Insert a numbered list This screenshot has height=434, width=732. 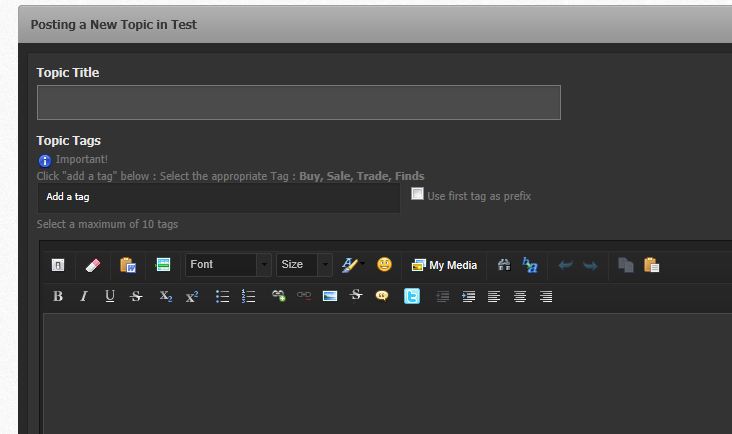pyautogui.click(x=249, y=296)
